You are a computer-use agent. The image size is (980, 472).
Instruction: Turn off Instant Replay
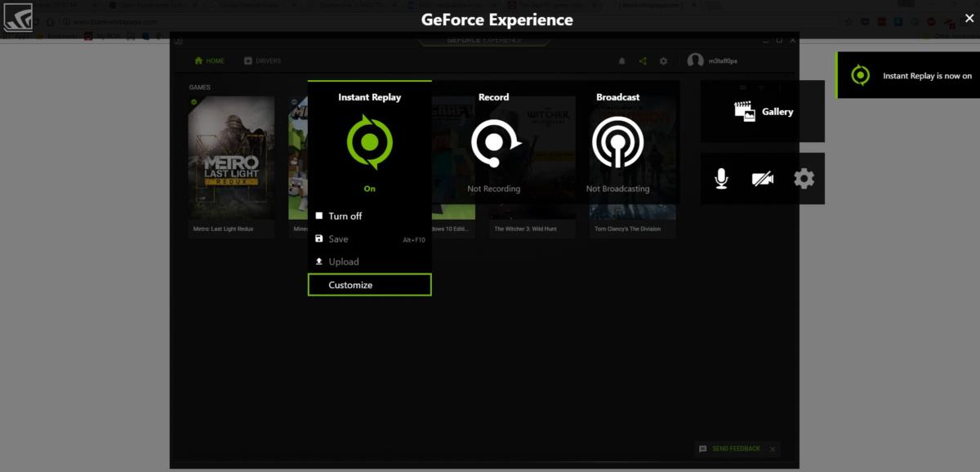[x=369, y=216]
